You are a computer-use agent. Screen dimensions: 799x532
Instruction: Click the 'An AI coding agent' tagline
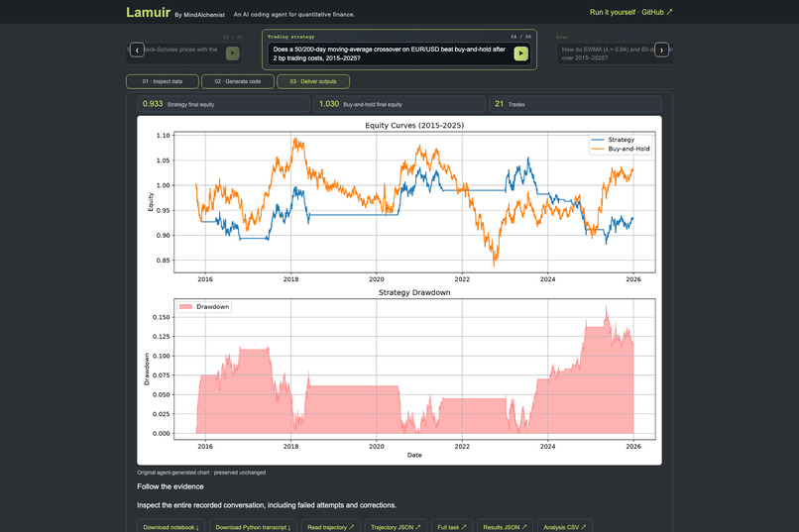coord(294,14)
